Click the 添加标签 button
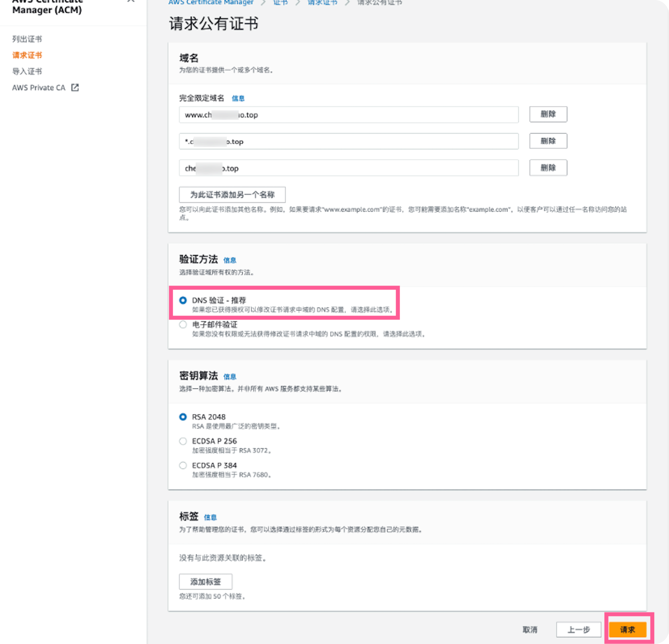The image size is (669, 644). (x=205, y=582)
